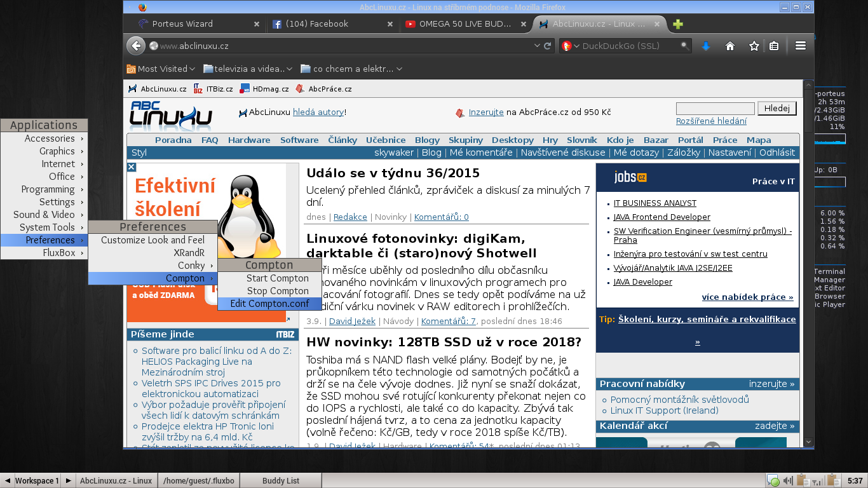Screen dimensions: 868x488
Task: Open Customize Look and Feel
Action: point(153,240)
